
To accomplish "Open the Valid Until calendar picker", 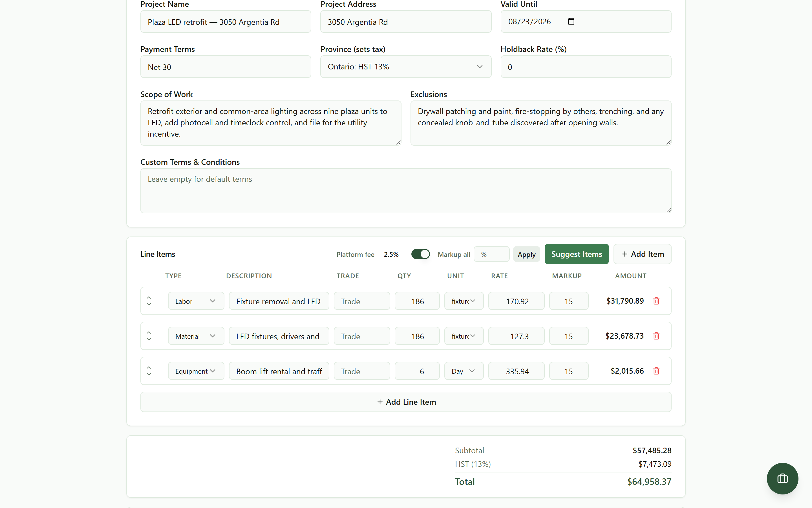I will (x=571, y=21).
